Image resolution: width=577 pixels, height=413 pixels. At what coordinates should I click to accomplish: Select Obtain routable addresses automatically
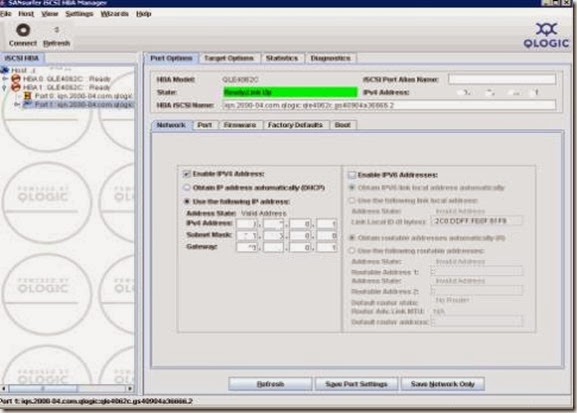click(x=352, y=238)
